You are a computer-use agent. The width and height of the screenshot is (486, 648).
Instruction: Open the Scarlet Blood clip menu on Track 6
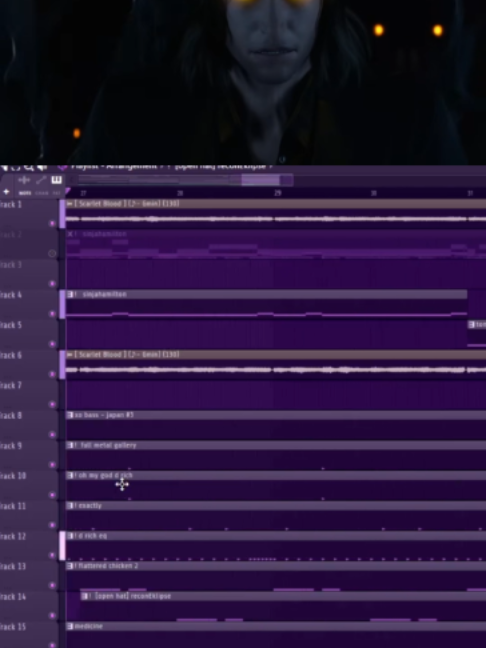(70, 354)
